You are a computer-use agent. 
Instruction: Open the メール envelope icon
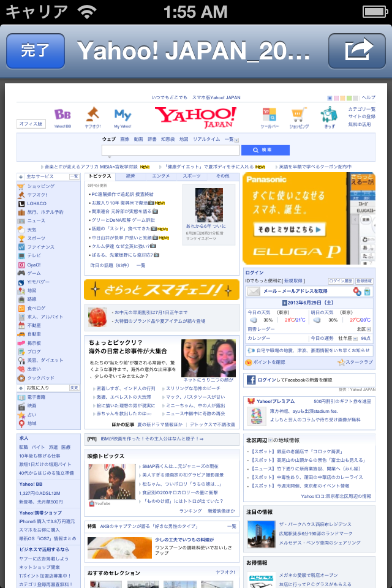[254, 292]
